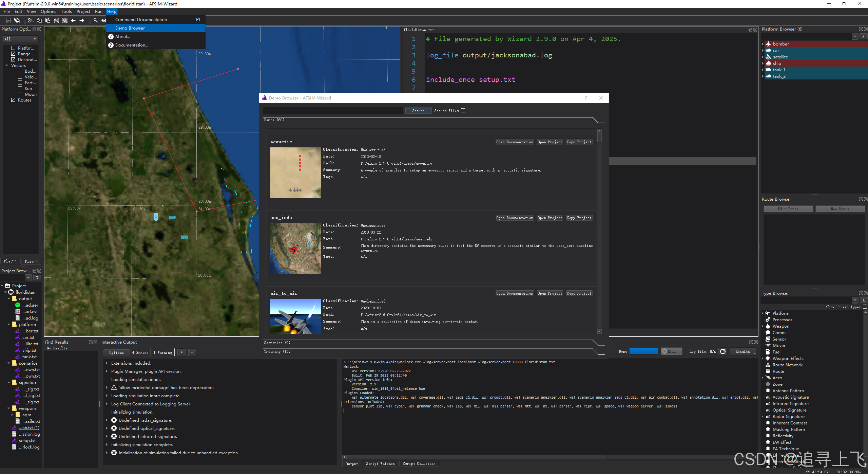Click the Copy icon in toolbar
The height and width of the screenshot is (474, 868).
[x=39, y=20]
